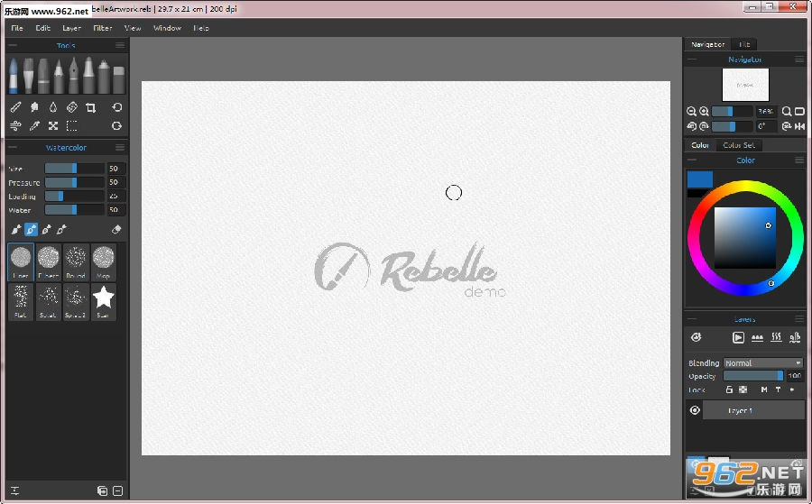Open the Watercolor panel menu
This screenshot has width=812, height=504.
coord(120,148)
